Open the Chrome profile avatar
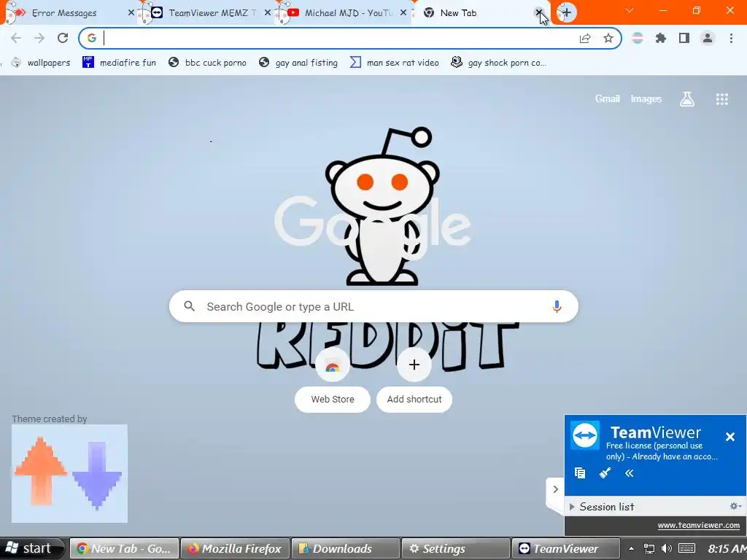The width and height of the screenshot is (747, 560). (x=708, y=38)
